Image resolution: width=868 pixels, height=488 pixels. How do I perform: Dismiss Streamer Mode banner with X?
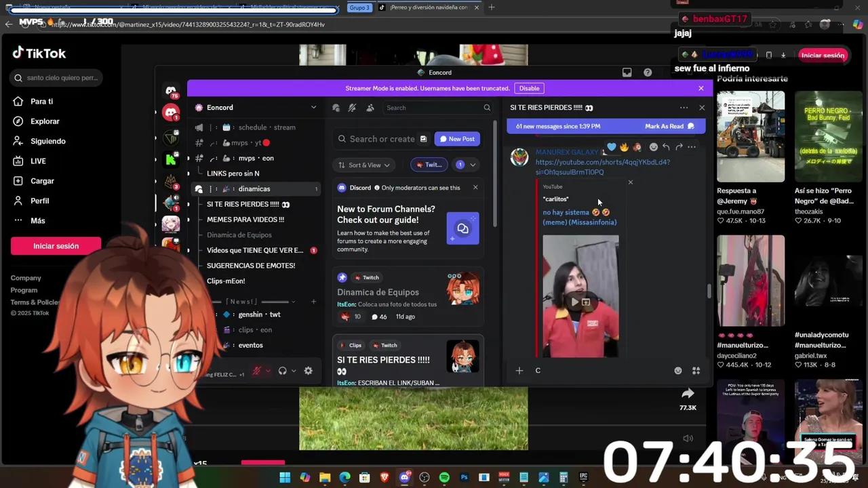coord(701,88)
